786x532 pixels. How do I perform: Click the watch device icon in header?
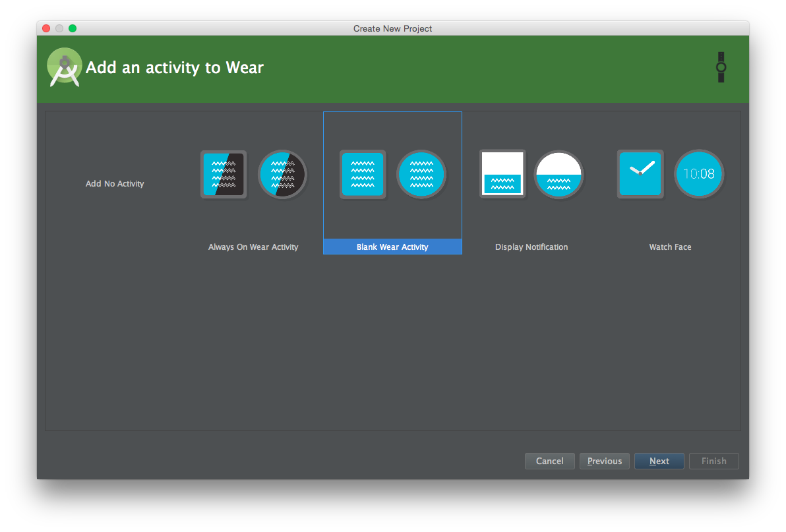pos(721,67)
